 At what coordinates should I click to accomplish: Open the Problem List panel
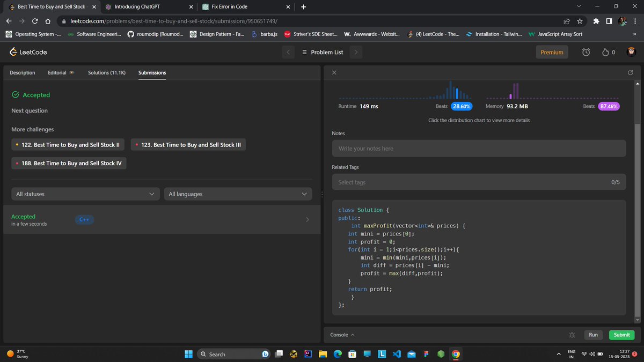[323, 52]
